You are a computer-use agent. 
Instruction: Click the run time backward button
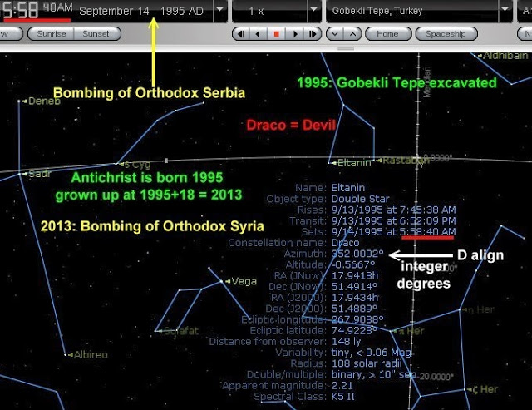coord(259,34)
